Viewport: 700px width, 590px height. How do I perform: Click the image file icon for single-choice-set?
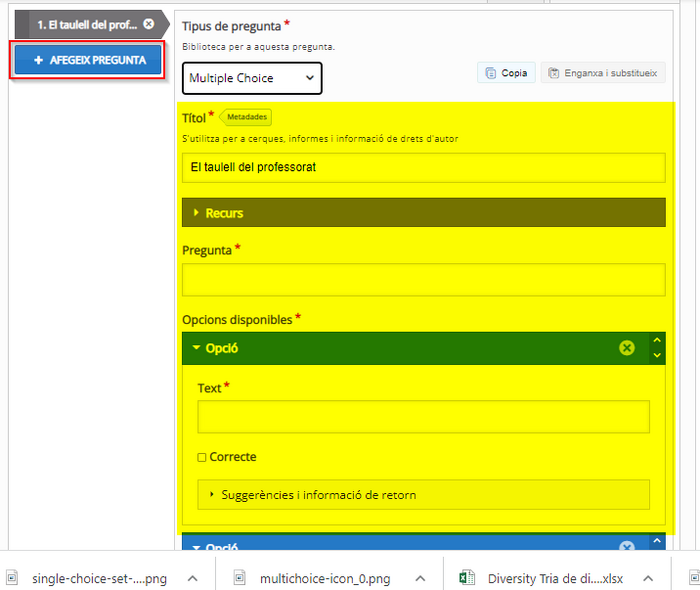coord(12,578)
